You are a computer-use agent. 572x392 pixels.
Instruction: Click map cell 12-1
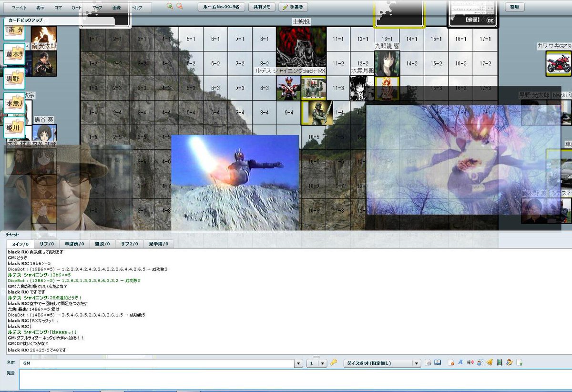click(363, 39)
